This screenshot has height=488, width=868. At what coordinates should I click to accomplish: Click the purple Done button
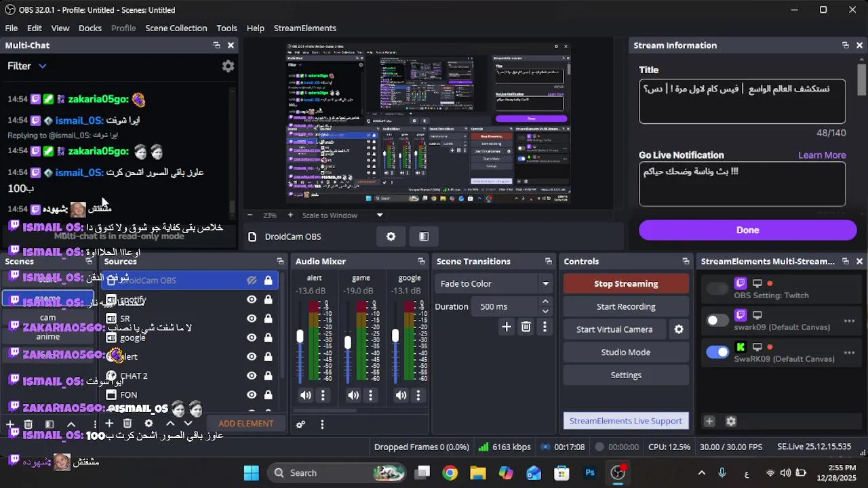(x=748, y=230)
